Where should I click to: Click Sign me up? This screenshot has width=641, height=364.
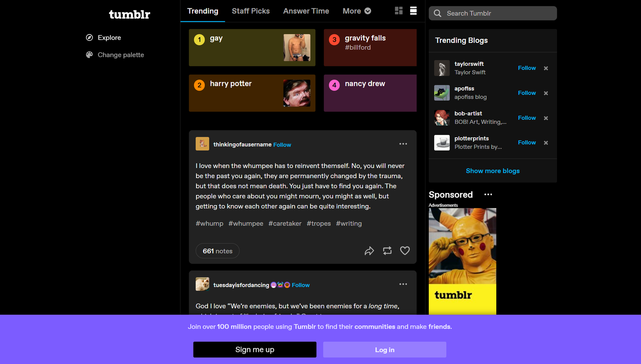(255, 350)
